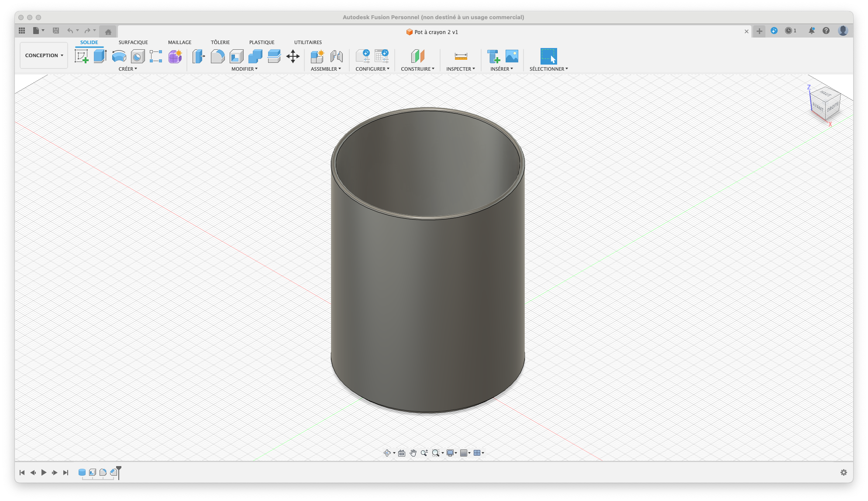Screen dimensions: 868x501
Task: Select the Hole tool
Action: [138, 57]
